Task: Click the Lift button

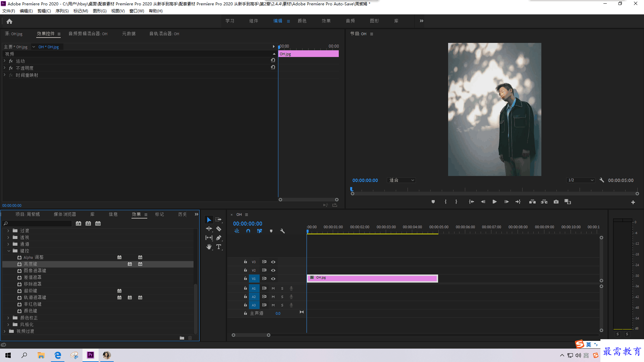Action: (x=532, y=202)
